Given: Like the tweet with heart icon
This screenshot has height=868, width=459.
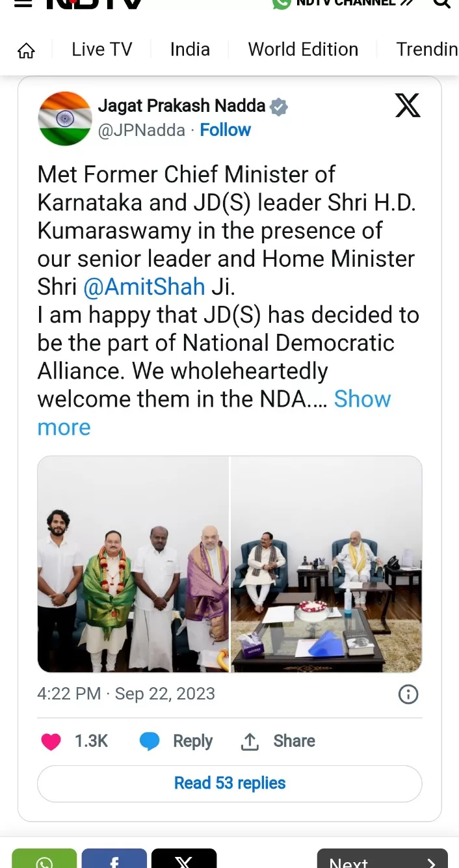Looking at the screenshot, I should [51, 742].
